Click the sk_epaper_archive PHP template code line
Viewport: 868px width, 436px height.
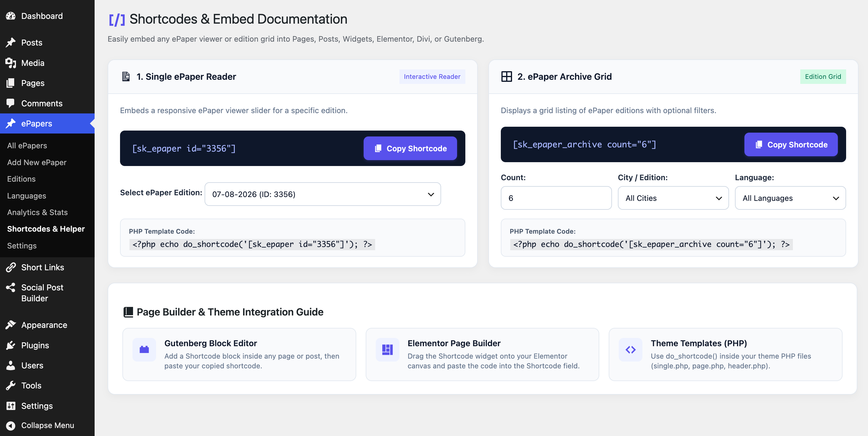651,244
